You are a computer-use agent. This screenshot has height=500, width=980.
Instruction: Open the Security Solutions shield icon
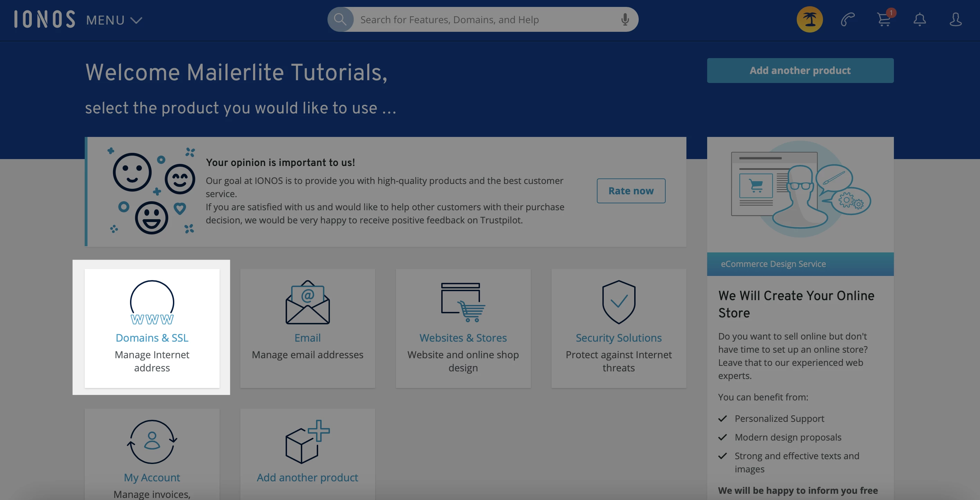[619, 302]
